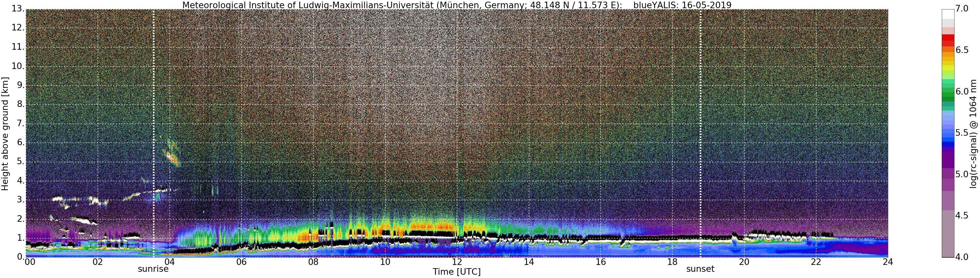Click the dark purple segment of the colorbar

(948, 160)
